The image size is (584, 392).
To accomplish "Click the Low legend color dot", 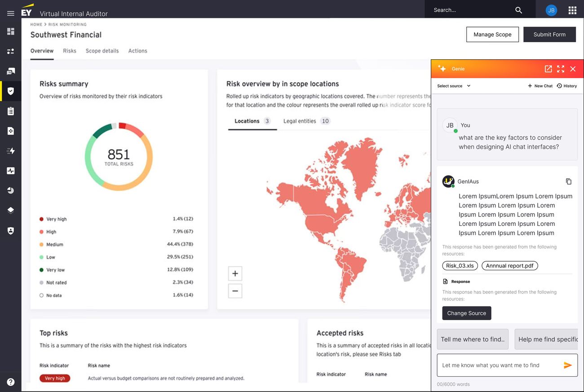I will tap(41, 257).
